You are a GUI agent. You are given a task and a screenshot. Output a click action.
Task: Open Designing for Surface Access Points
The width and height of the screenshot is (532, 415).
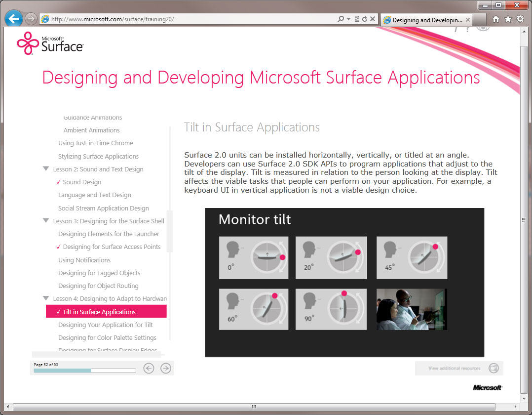click(112, 247)
